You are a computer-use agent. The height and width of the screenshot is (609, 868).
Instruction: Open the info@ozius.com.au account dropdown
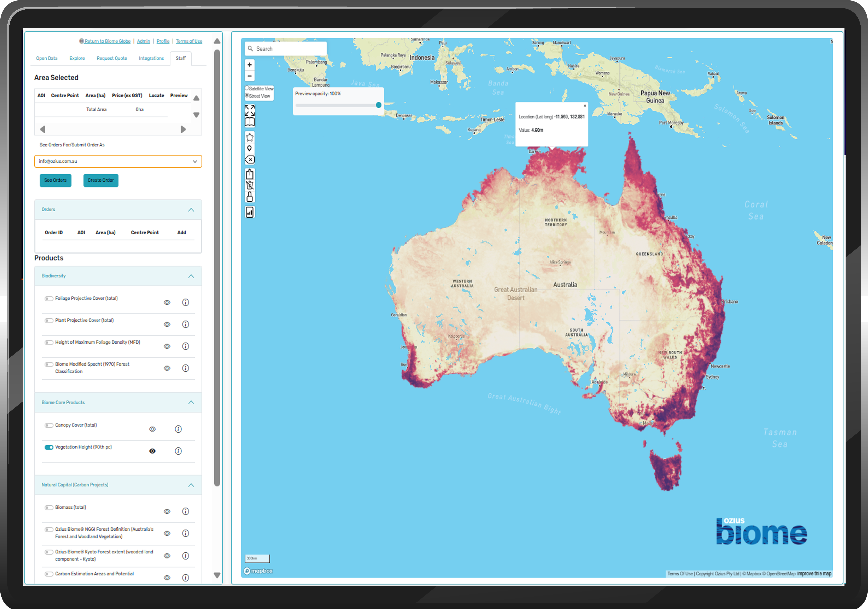click(118, 161)
